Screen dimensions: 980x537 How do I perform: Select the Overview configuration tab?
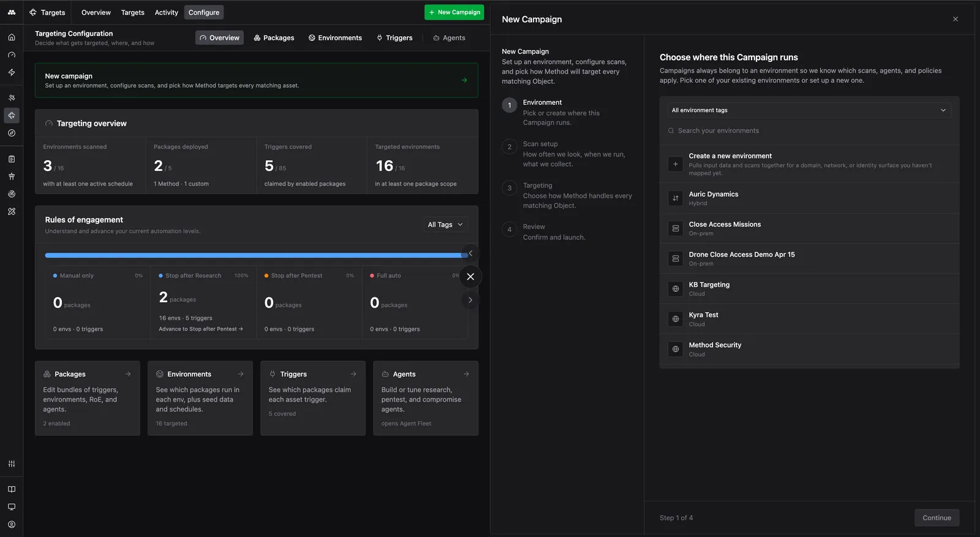click(219, 38)
